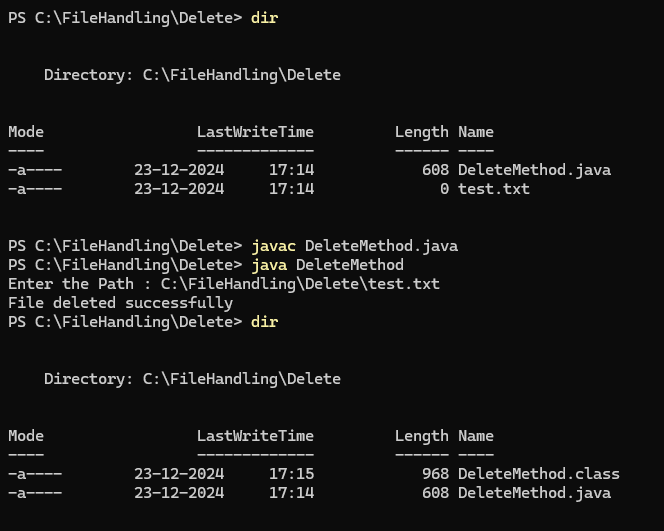Click DeleteMethod.java in the javac command
Screen dimensions: 664x531
[381, 246]
